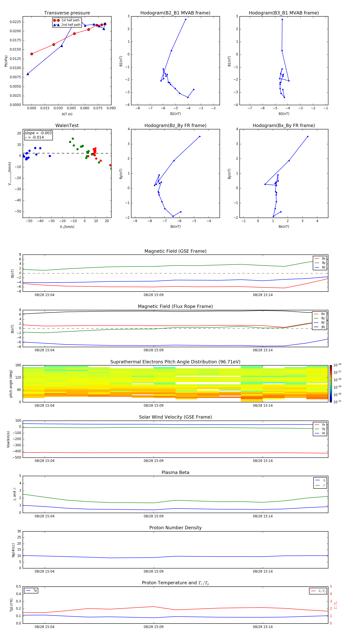The image size is (351, 644).
Task: Click the 'β' legend entry in Plasma Beta
Action: (x=321, y=485)
